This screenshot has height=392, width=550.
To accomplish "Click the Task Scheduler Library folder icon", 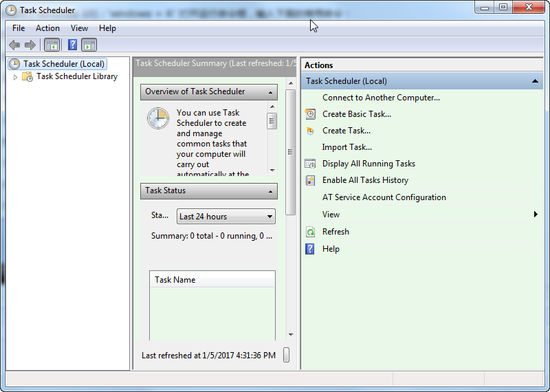I will tap(27, 76).
